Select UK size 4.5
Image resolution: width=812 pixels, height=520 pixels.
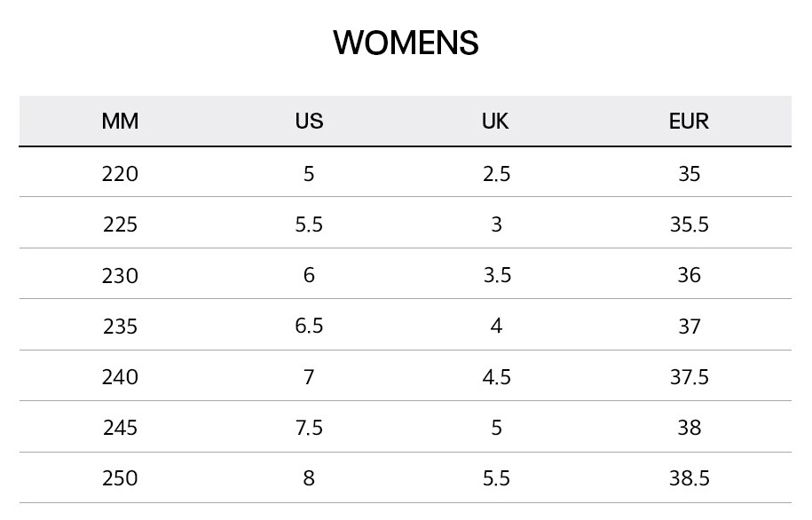pos(496,377)
